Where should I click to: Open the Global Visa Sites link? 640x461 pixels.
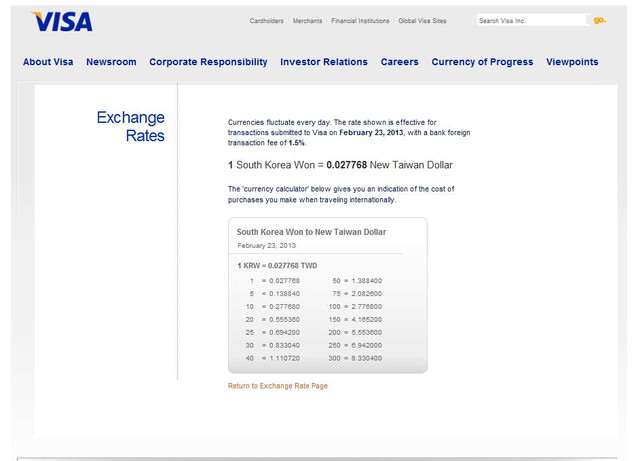422,21
